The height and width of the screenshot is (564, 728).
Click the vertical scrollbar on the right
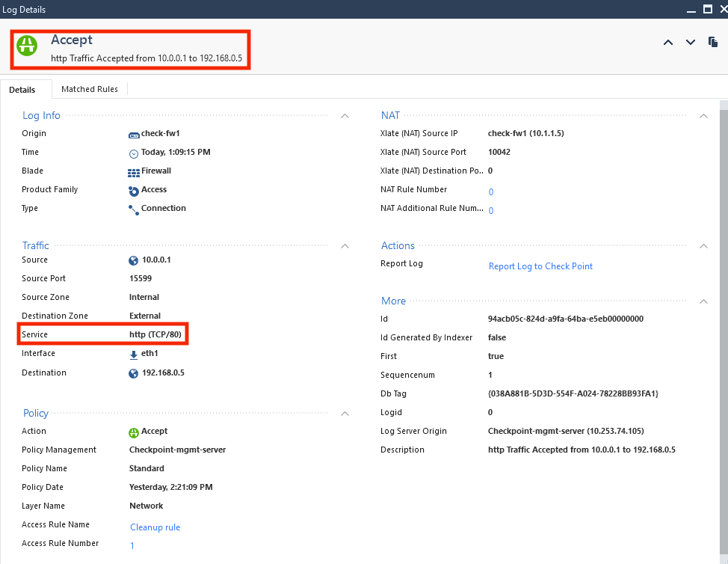click(x=723, y=299)
